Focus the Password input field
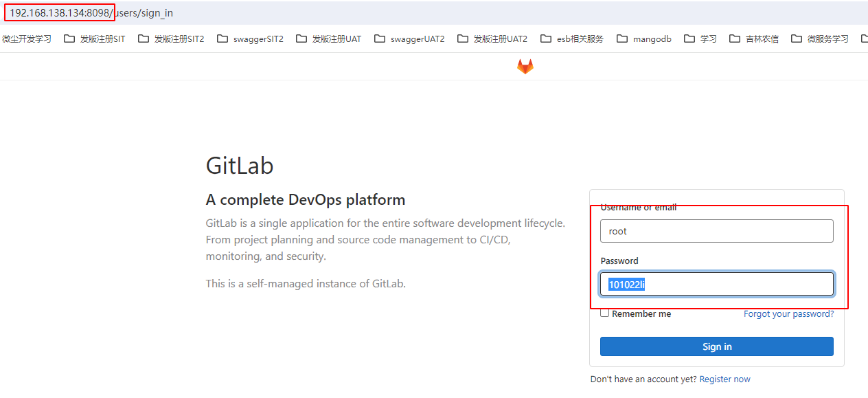This screenshot has height=398, width=868. pyautogui.click(x=717, y=284)
